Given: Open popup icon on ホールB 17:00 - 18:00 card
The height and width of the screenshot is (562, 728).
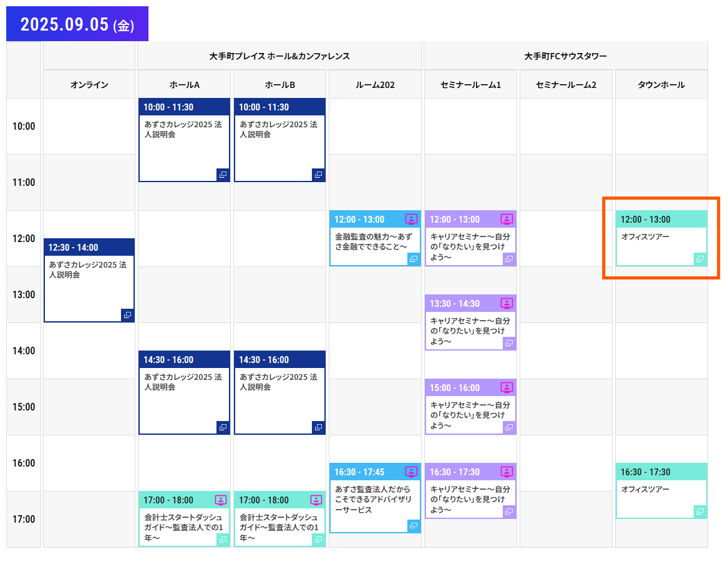Looking at the screenshot, I should 319,540.
